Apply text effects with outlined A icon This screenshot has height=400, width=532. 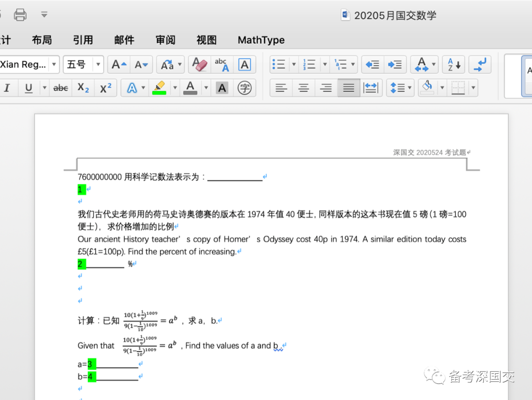point(132,88)
